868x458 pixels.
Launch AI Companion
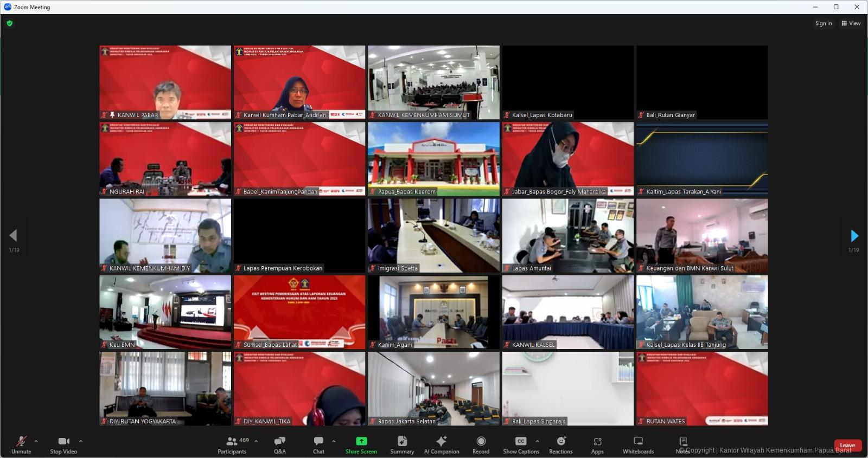[x=442, y=444]
